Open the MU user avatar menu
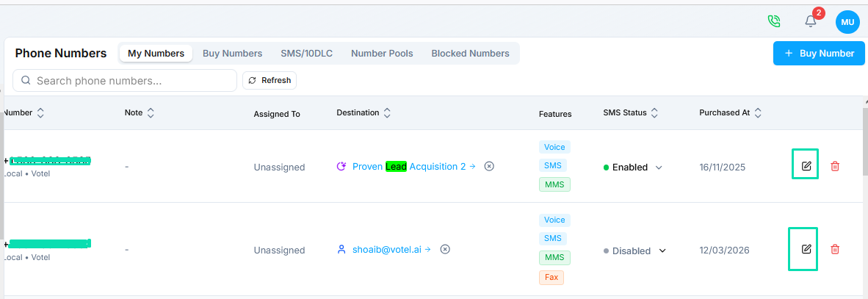Viewport: 868px width, 299px height. coord(847,22)
